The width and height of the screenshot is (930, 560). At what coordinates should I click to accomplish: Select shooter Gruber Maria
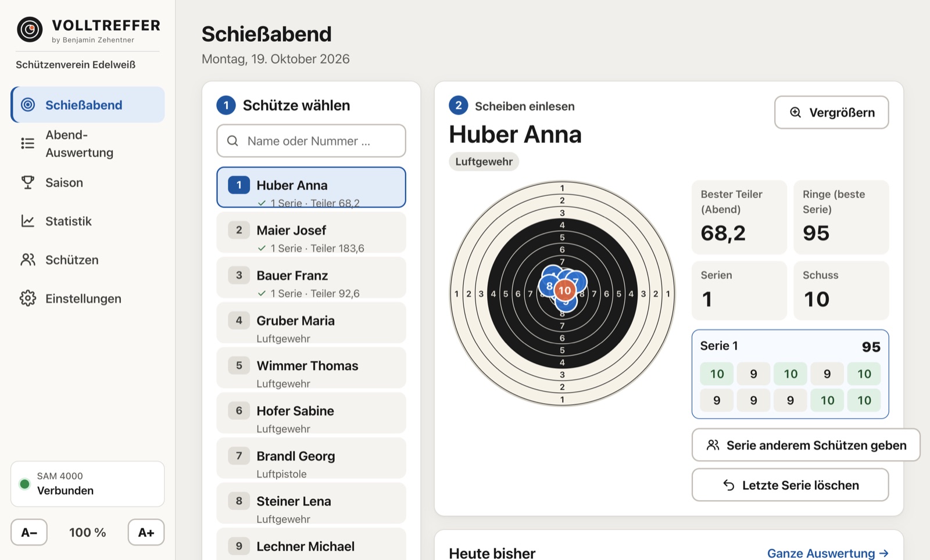click(x=311, y=322)
